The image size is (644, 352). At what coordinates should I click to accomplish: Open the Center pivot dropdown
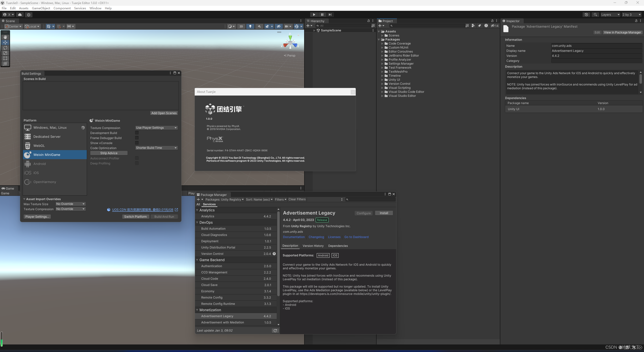click(13, 26)
